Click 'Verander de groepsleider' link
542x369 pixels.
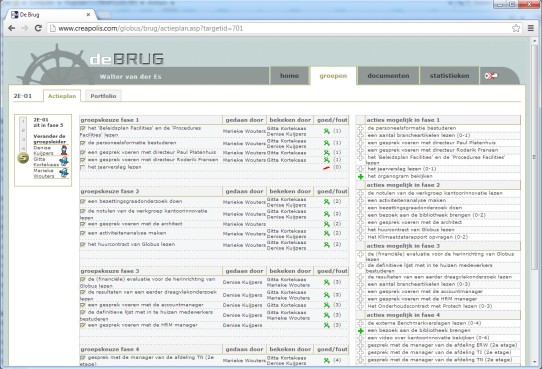point(49,139)
